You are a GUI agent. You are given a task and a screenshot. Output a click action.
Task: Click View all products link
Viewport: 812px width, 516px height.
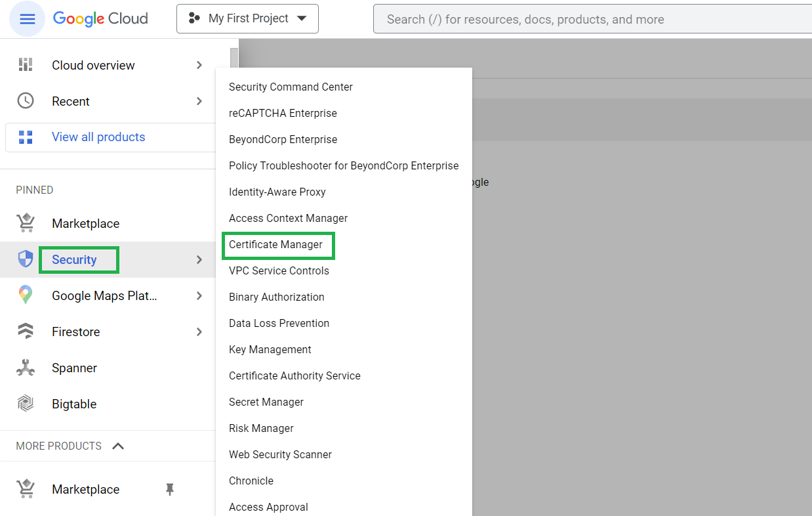tap(98, 137)
